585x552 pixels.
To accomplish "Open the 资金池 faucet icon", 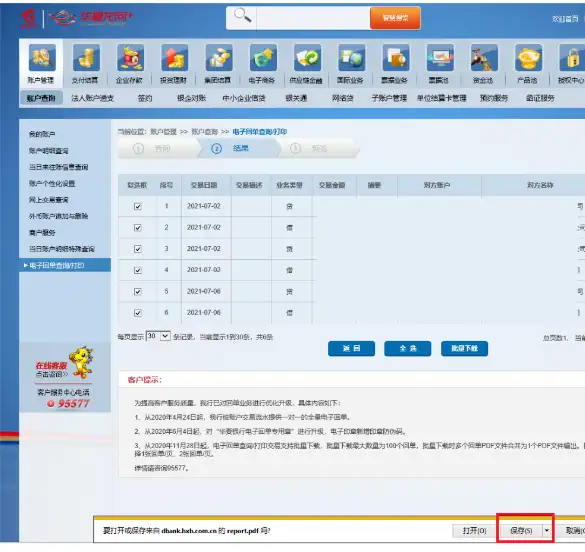I will 484,58.
